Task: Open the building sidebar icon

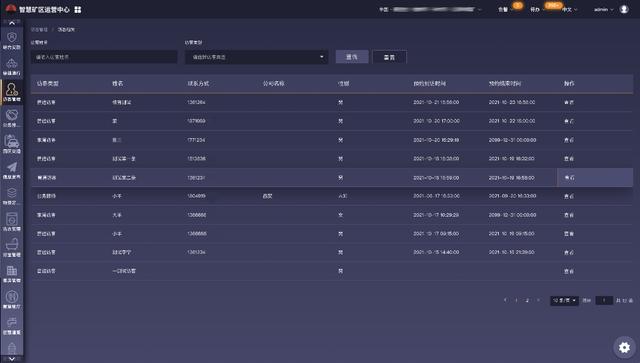Action: [12, 271]
